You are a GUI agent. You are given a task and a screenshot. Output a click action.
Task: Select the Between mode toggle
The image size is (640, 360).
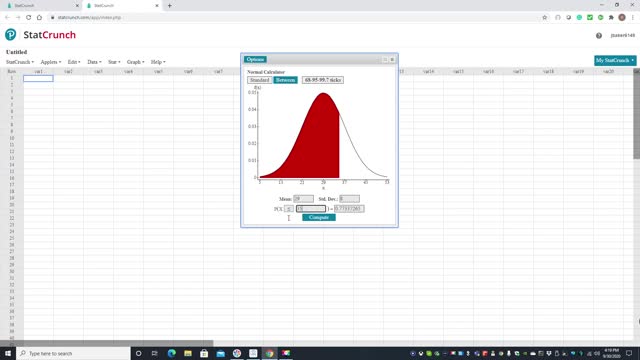tap(285, 80)
